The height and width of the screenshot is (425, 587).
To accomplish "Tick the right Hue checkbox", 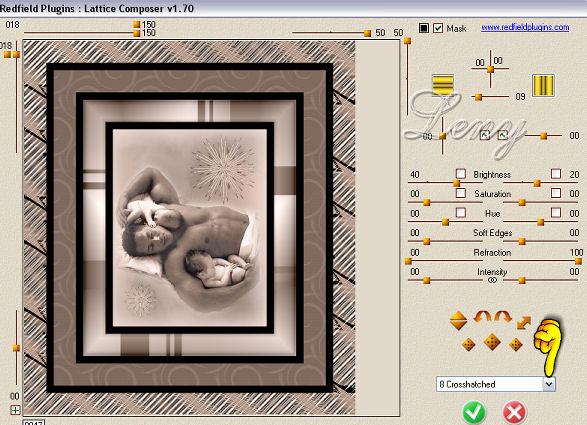I will point(556,213).
